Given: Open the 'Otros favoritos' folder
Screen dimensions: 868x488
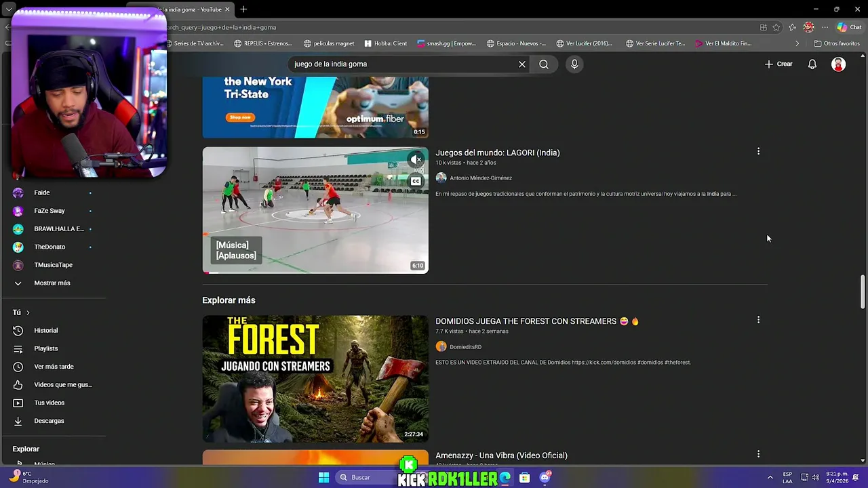Looking at the screenshot, I should (837, 43).
